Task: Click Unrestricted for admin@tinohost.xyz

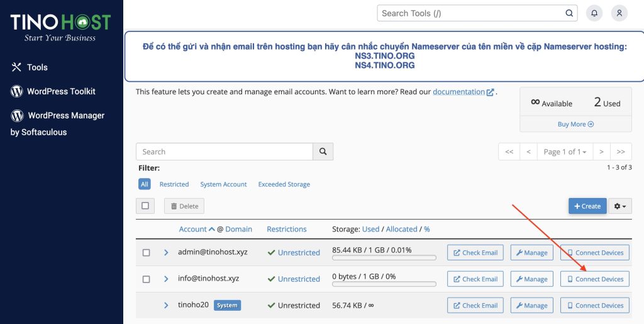Action: tap(299, 253)
